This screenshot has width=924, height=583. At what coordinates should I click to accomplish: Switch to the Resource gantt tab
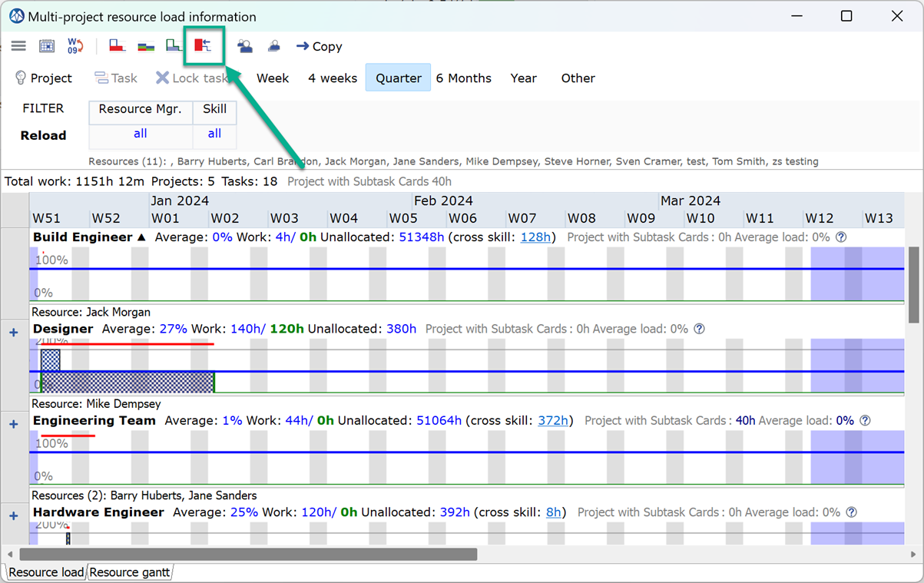click(130, 572)
